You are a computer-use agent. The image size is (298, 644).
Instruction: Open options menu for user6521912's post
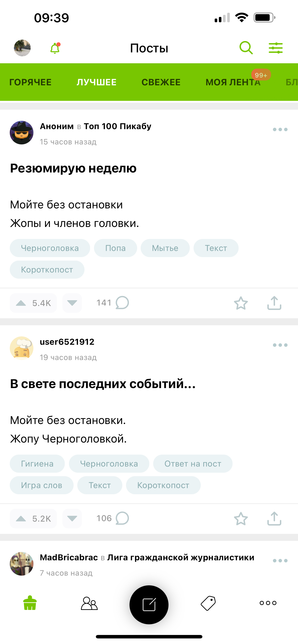click(280, 345)
